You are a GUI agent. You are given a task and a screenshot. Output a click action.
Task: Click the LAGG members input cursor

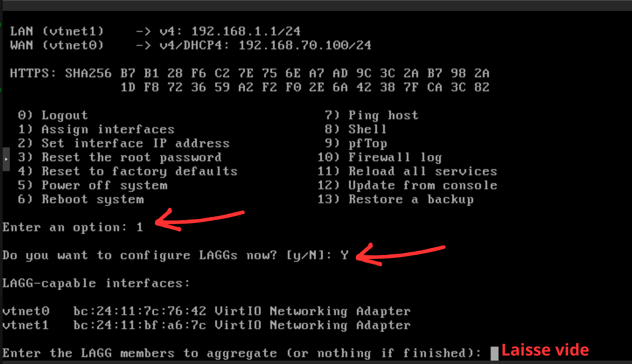tap(494, 353)
